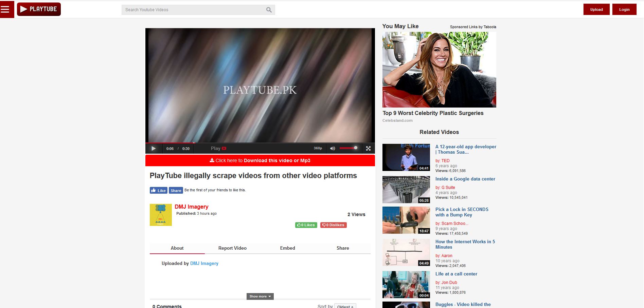
Task: Click Download this video or Mp3 bar
Action: (260, 160)
